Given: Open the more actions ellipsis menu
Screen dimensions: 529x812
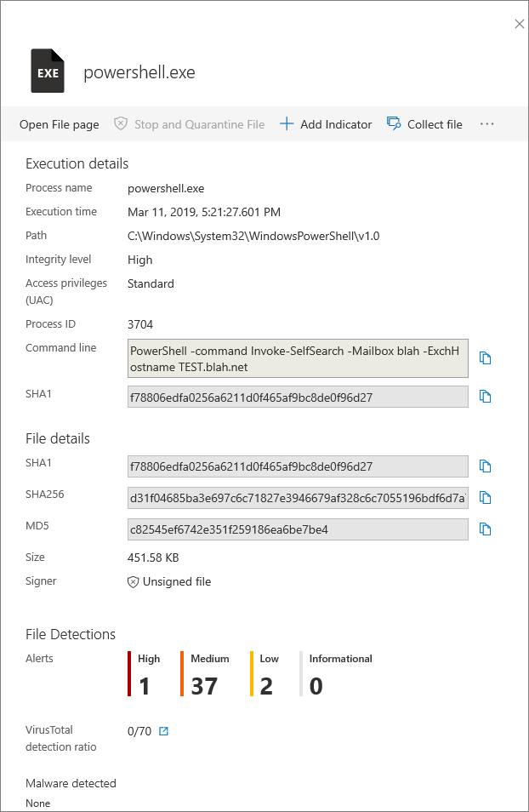Looking at the screenshot, I should tap(486, 124).
